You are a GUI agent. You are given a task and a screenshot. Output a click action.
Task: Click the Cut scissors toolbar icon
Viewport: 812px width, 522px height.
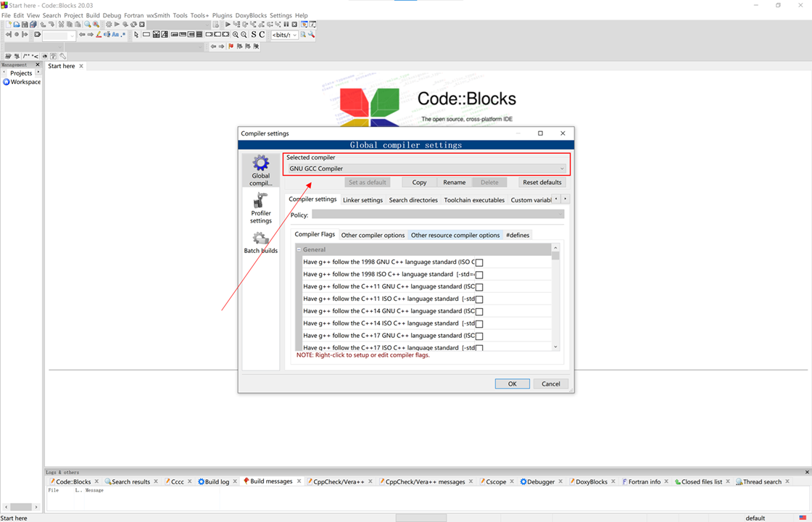(x=61, y=25)
